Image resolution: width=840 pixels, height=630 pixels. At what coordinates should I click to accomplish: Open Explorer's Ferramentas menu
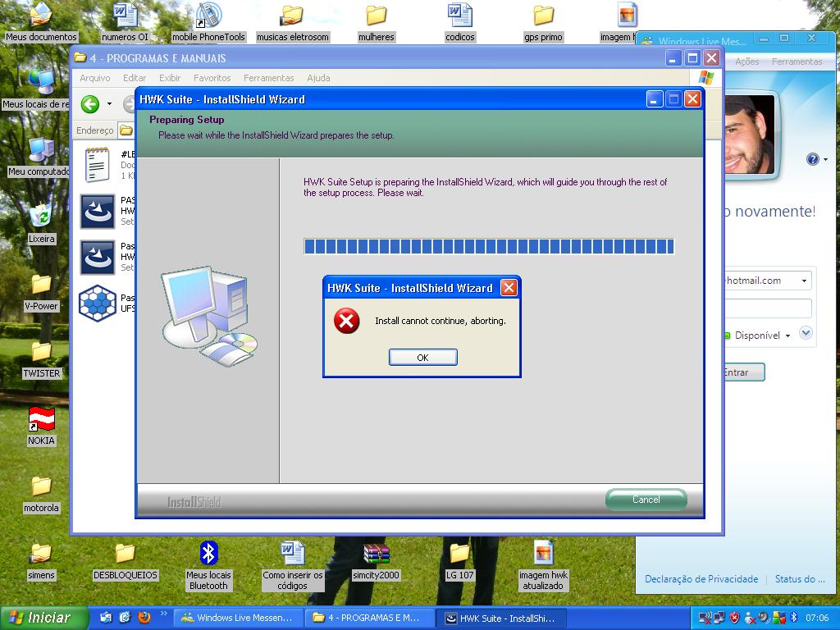point(269,78)
